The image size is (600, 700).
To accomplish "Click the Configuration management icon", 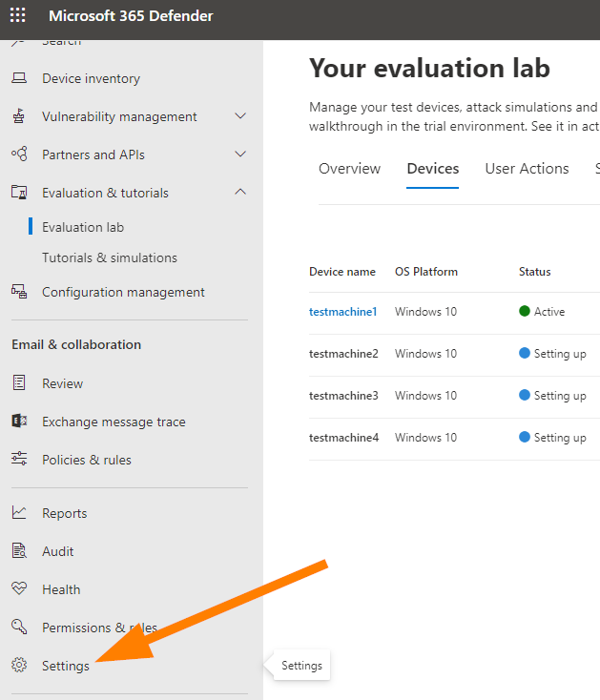I will pos(19,292).
